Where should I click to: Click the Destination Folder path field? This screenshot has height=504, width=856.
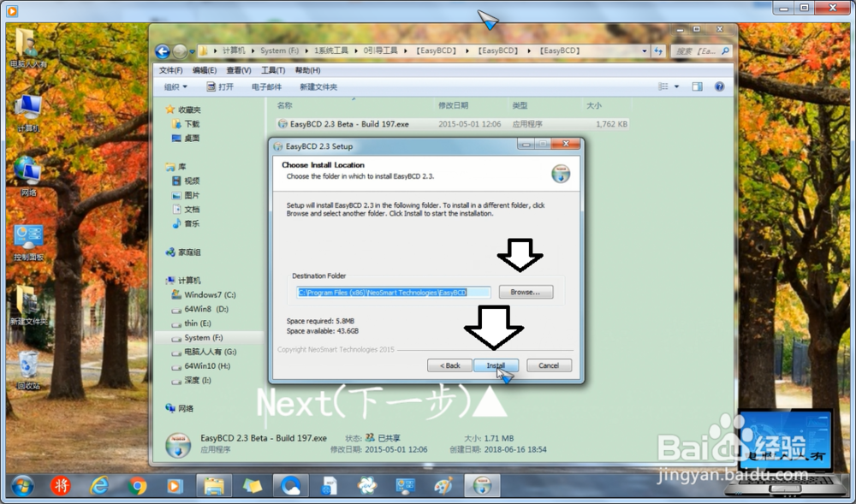(393, 293)
